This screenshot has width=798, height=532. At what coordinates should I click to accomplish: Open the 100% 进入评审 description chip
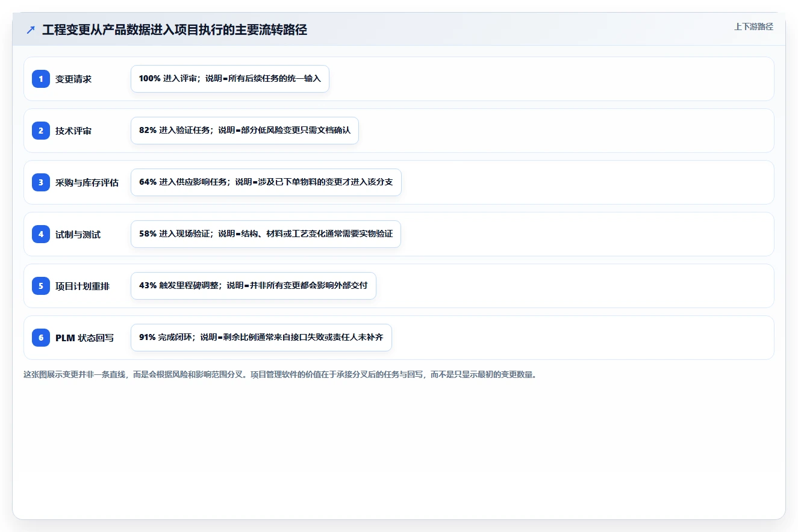230,79
